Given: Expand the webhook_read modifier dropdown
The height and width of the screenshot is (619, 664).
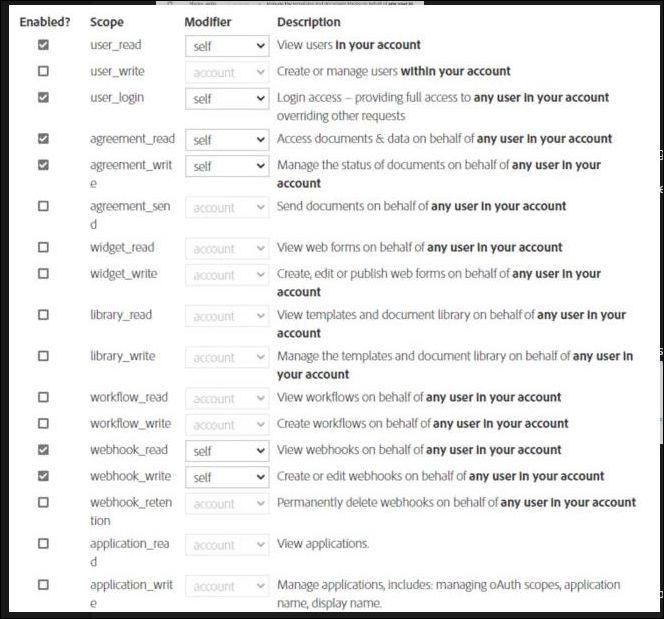Looking at the screenshot, I should click(227, 451).
